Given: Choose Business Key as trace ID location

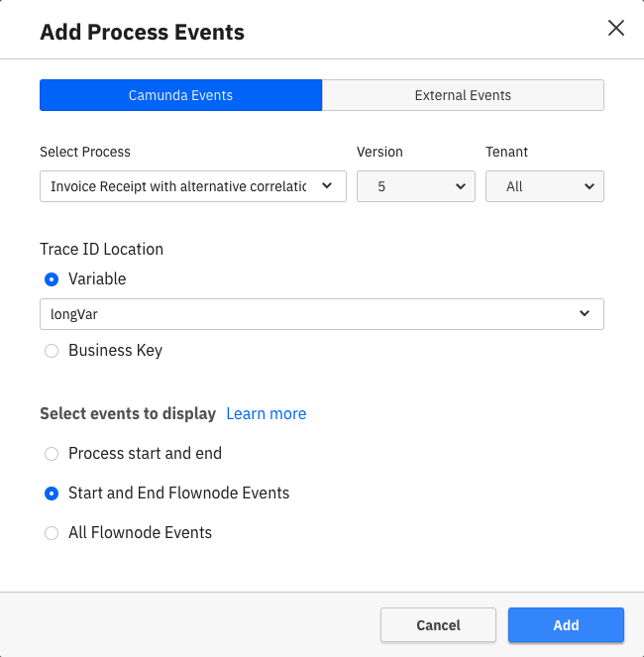Looking at the screenshot, I should point(52,351).
